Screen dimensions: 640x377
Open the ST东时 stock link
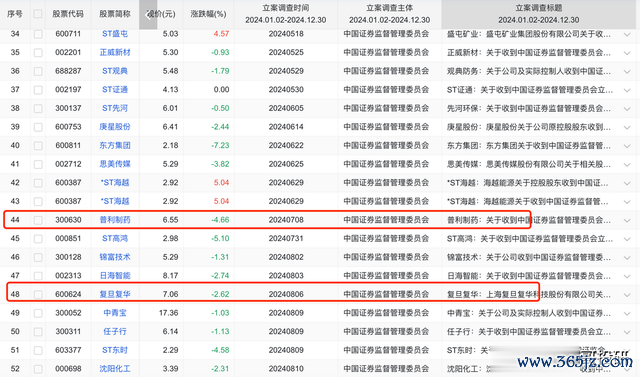point(115,350)
